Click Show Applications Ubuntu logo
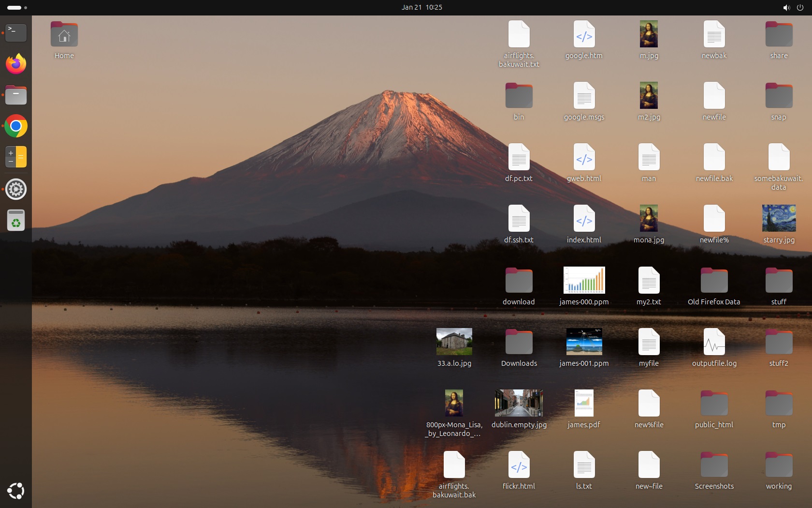The height and width of the screenshot is (508, 812). point(16,491)
